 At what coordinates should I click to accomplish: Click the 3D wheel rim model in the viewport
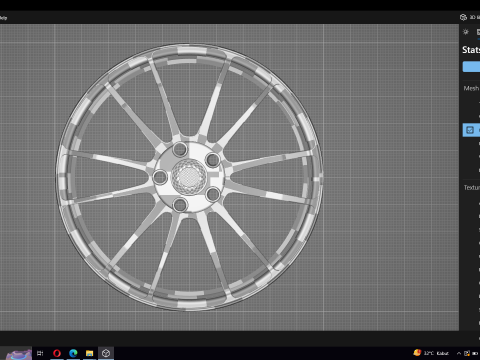click(189, 177)
